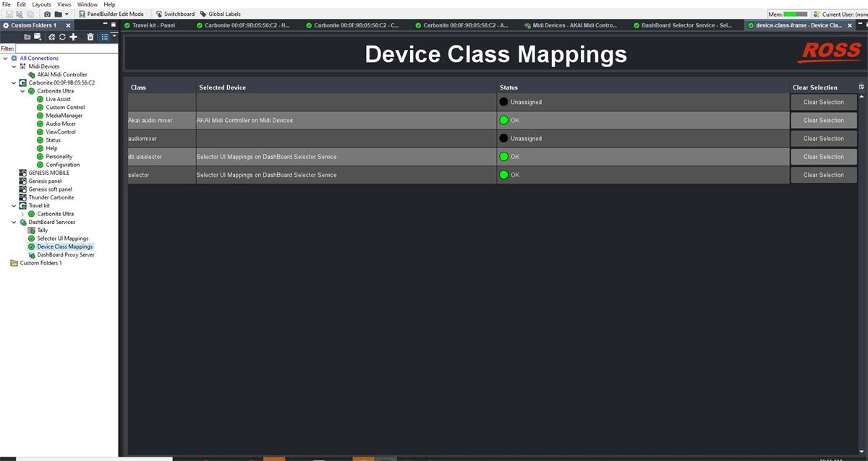Click the Tally service icon

click(x=32, y=231)
